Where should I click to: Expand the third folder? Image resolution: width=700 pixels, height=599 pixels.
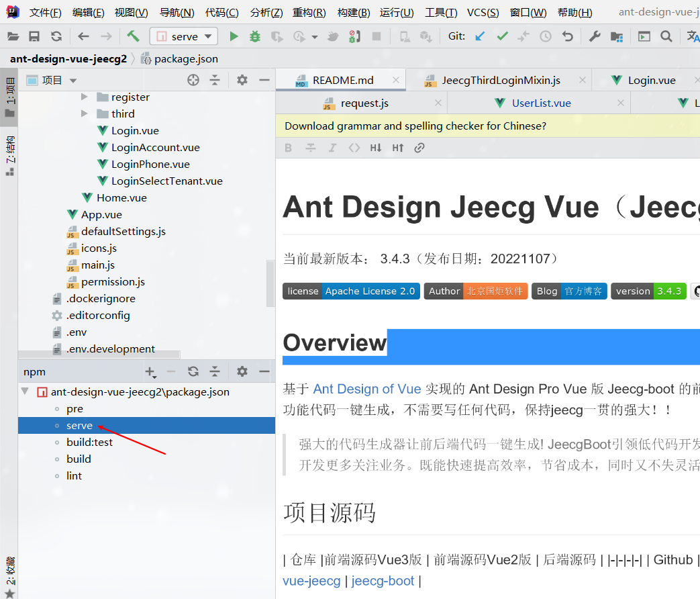coord(85,113)
